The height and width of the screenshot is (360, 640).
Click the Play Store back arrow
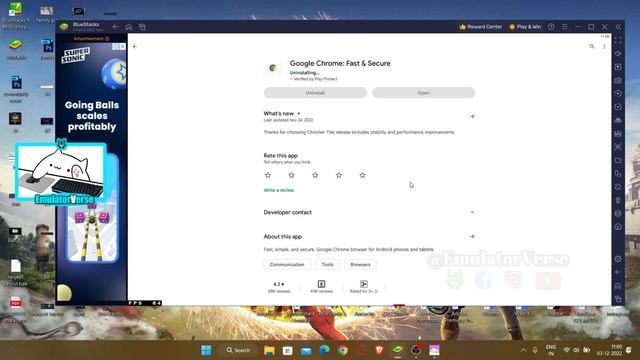(135, 47)
